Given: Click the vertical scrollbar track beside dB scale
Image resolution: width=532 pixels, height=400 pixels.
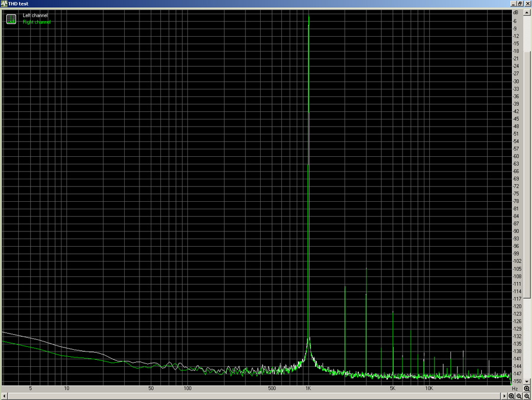Looking at the screenshot, I should tap(526, 195).
